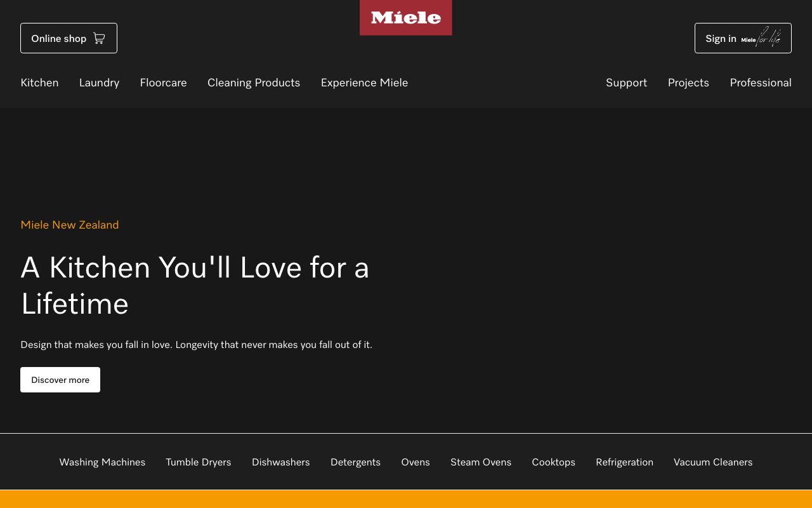Go to the Support page
Screen dimensions: 812x508
click(x=626, y=83)
